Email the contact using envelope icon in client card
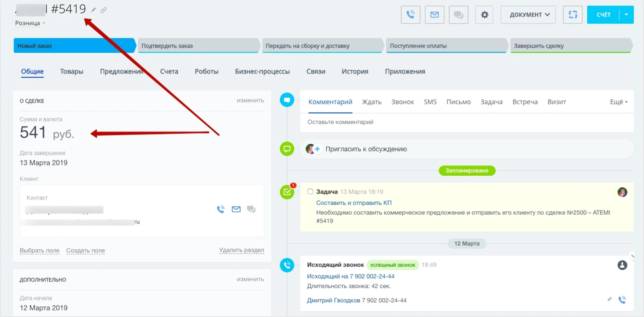The height and width of the screenshot is (317, 644). tap(236, 209)
